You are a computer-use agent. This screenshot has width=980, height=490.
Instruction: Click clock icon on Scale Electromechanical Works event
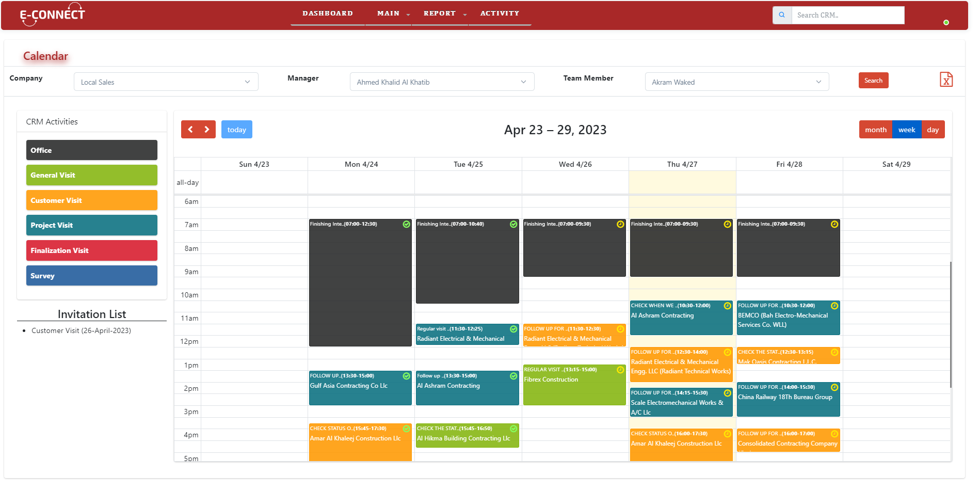click(x=728, y=393)
